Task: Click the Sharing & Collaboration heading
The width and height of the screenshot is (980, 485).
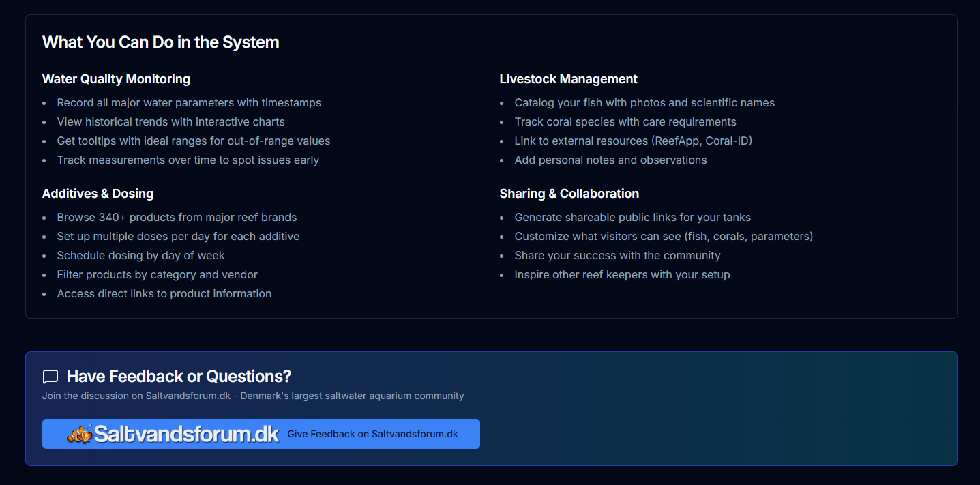Action: click(x=569, y=194)
